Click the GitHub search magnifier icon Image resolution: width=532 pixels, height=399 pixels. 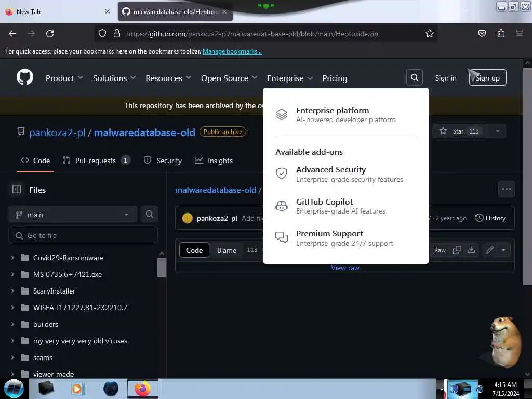point(414,78)
